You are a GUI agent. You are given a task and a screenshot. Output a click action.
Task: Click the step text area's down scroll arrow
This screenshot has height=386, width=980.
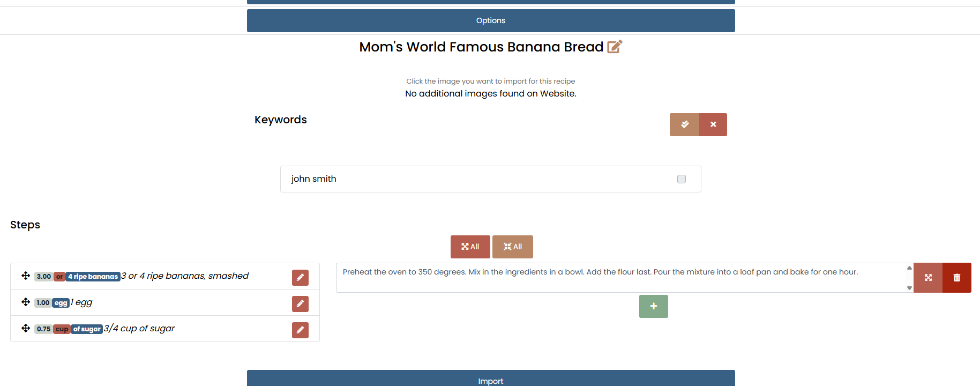[x=909, y=288]
